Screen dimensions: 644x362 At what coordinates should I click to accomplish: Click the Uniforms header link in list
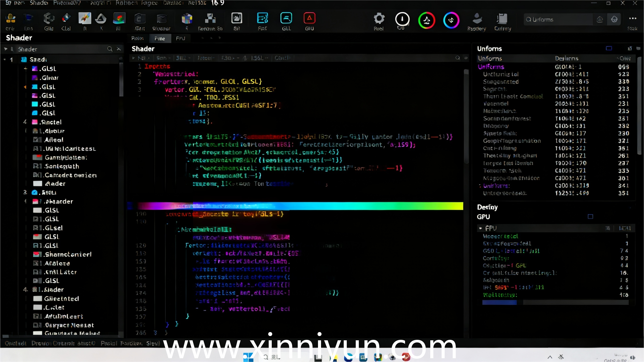(491, 67)
